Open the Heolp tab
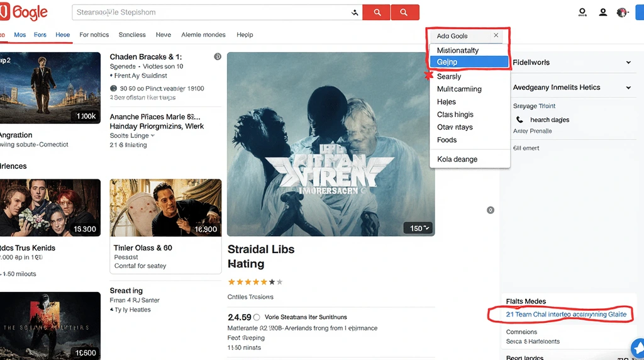Screen dimensions: 644x360 click(x=245, y=35)
